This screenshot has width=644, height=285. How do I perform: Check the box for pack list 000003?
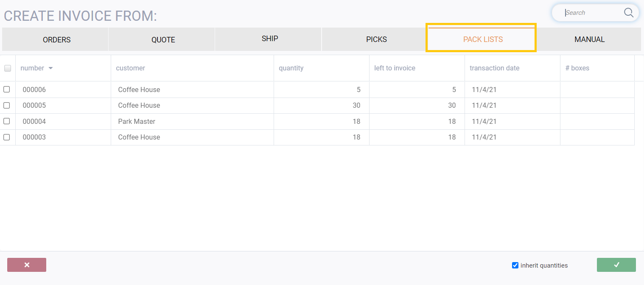(x=6, y=137)
